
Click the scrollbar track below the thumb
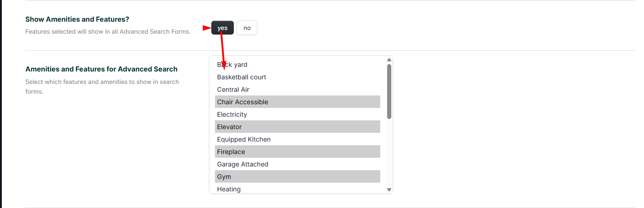click(389, 152)
